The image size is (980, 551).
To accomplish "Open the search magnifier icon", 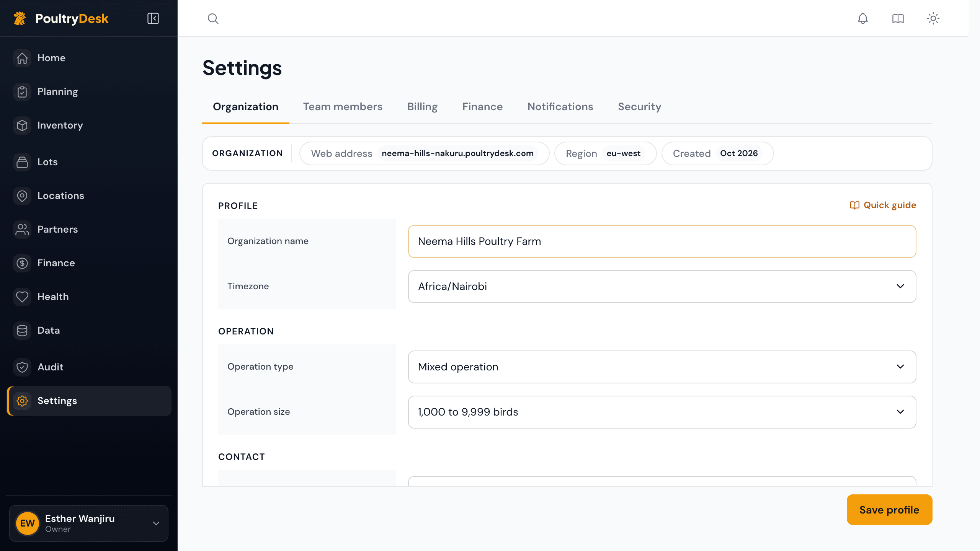I will (x=213, y=18).
